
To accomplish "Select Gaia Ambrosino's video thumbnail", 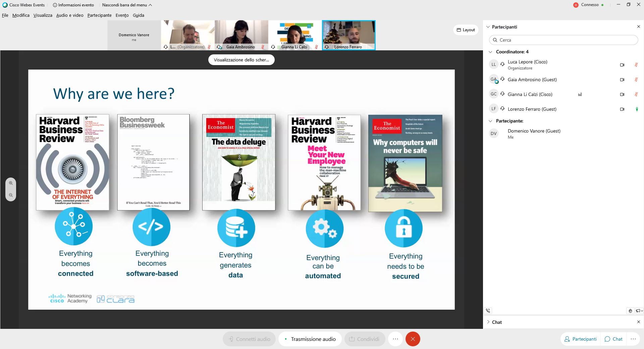I will [241, 35].
